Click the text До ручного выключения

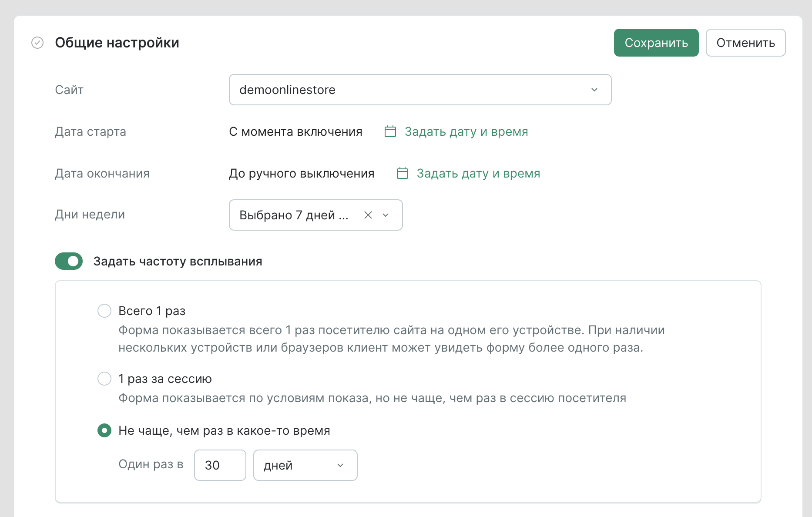(302, 173)
